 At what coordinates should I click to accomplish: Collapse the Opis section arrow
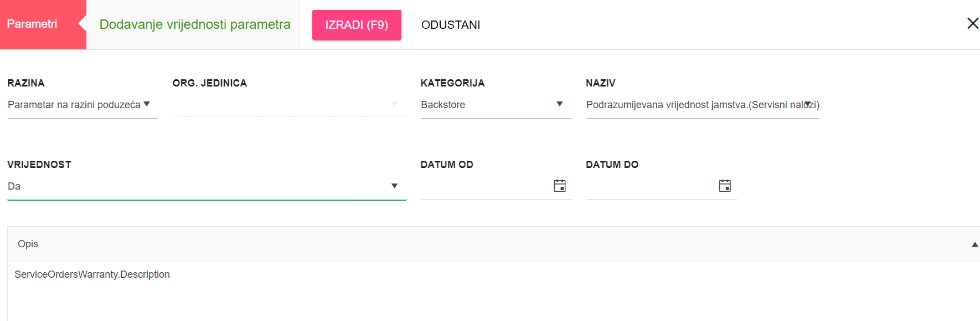point(975,244)
